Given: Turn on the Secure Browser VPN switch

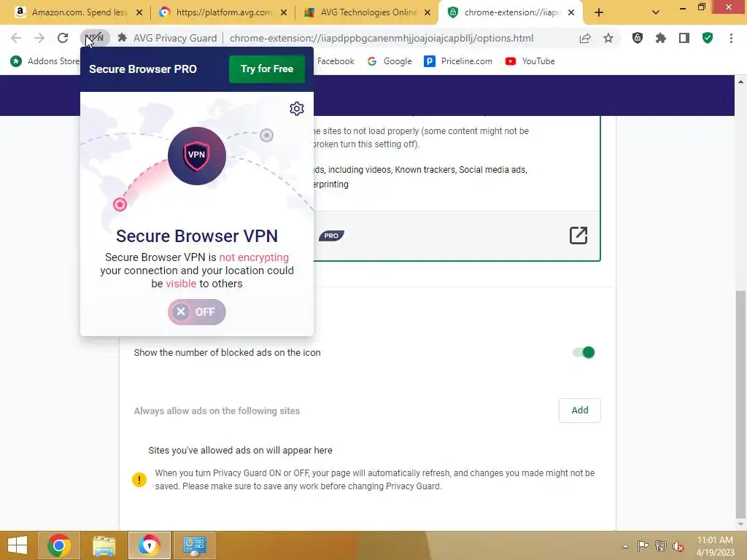Looking at the screenshot, I should click(197, 312).
